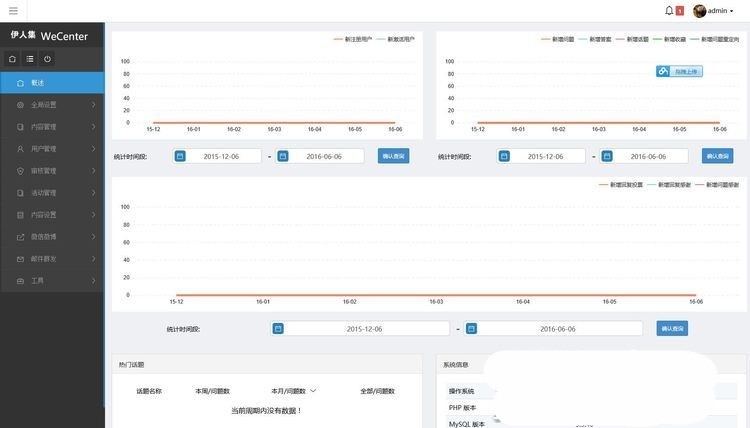Click 全部/问题数 column header

coord(377,391)
